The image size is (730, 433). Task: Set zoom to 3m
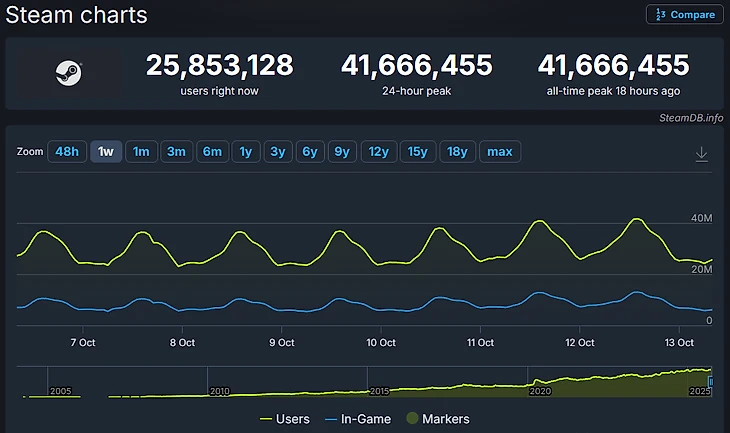176,152
